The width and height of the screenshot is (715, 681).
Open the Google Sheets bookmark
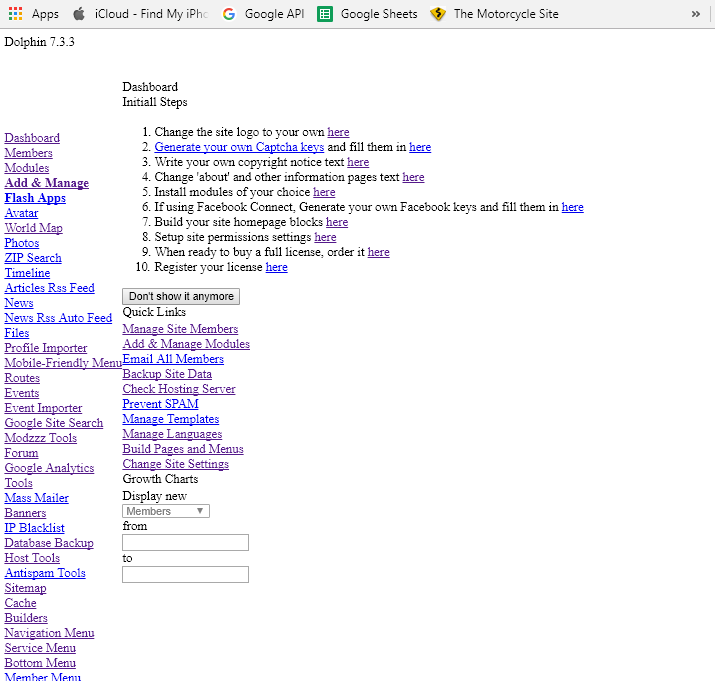point(367,14)
